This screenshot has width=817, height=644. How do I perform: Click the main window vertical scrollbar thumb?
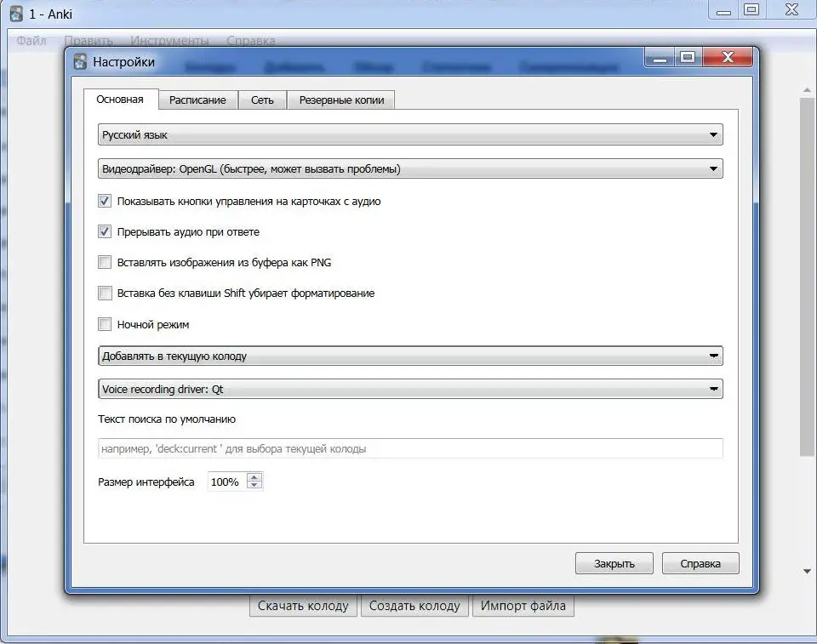point(807,277)
